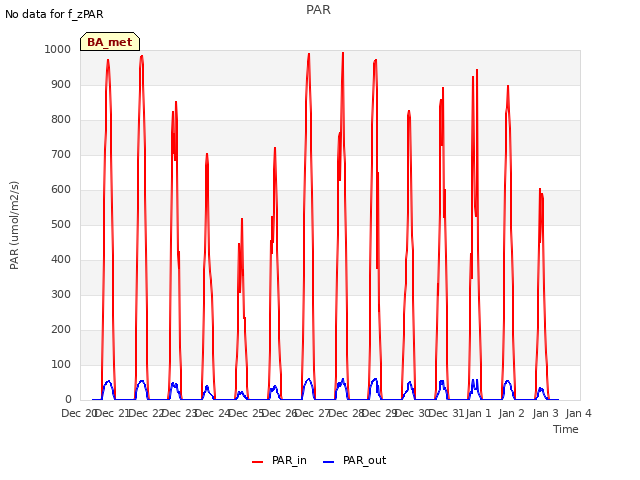Click the Dec 27 x-axis label
The image size is (640, 480).
pyautogui.click(x=312, y=413)
